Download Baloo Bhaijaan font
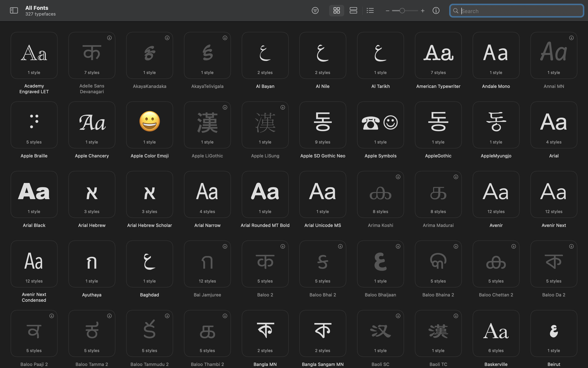 click(398, 246)
